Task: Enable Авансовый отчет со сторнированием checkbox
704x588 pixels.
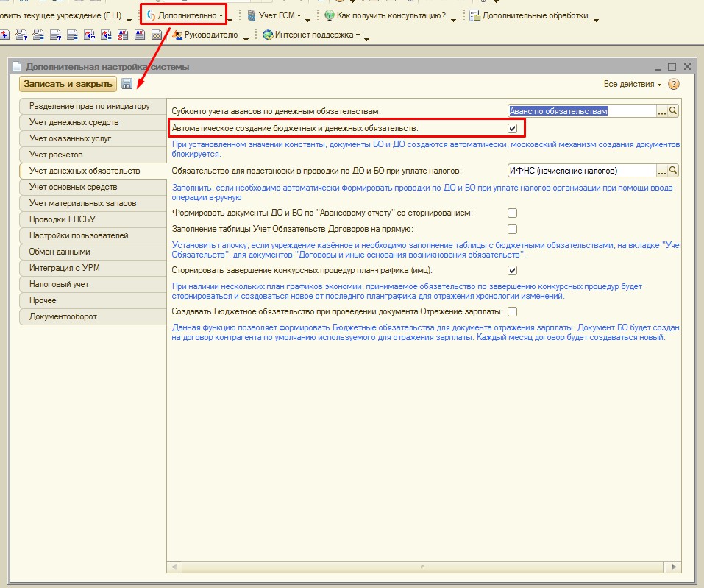Action: tap(513, 213)
